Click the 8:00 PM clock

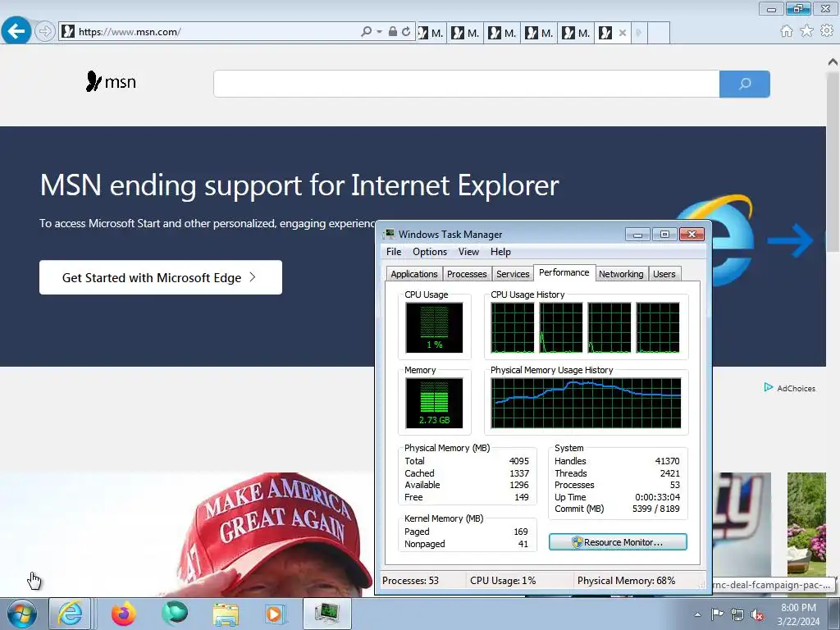798,608
